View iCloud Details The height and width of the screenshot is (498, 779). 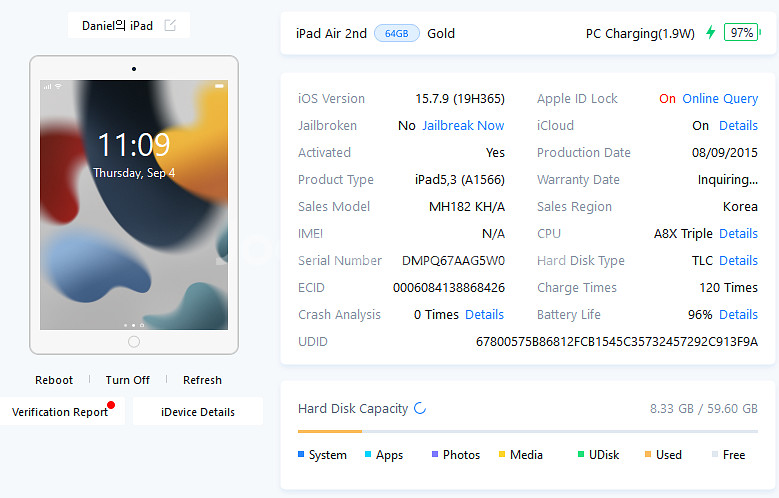tap(738, 126)
